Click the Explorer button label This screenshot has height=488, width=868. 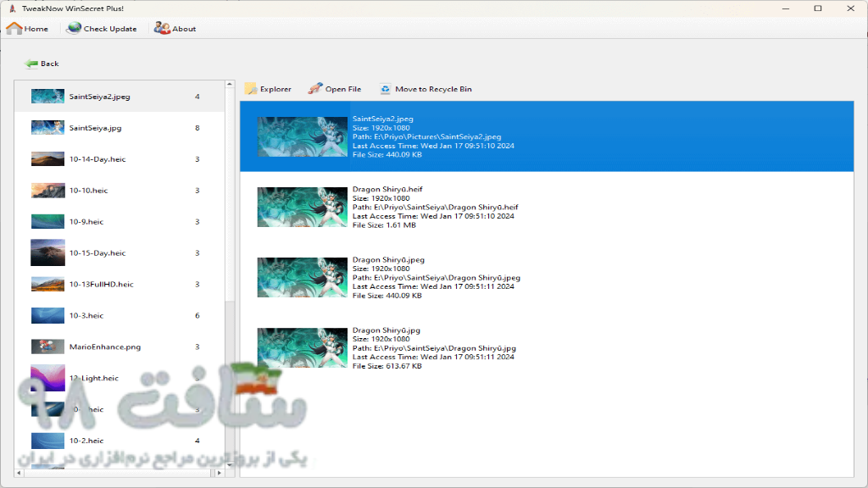tap(275, 89)
